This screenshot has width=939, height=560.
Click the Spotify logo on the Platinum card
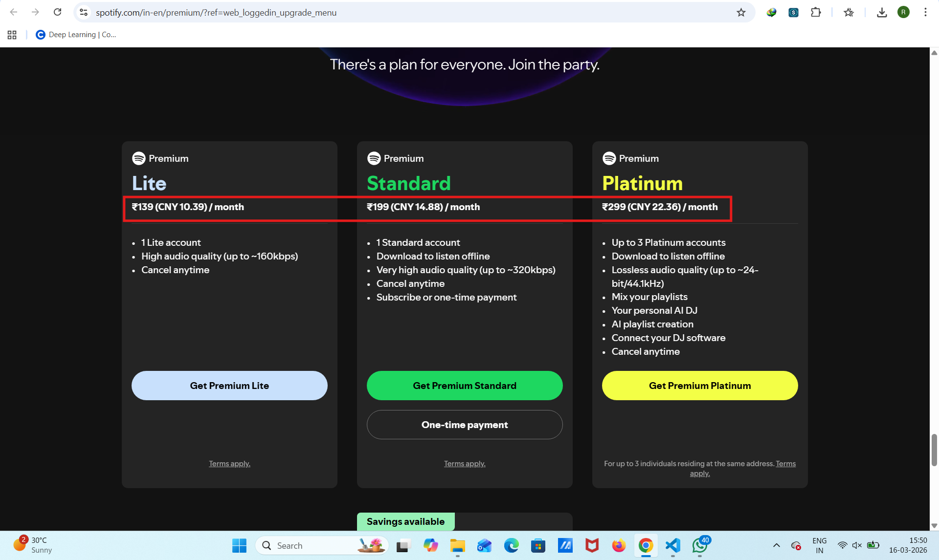pyautogui.click(x=609, y=158)
